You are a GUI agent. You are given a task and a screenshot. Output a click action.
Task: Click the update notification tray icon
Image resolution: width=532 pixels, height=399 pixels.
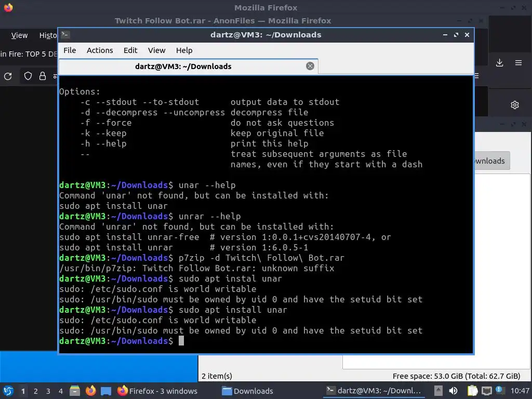(499, 390)
